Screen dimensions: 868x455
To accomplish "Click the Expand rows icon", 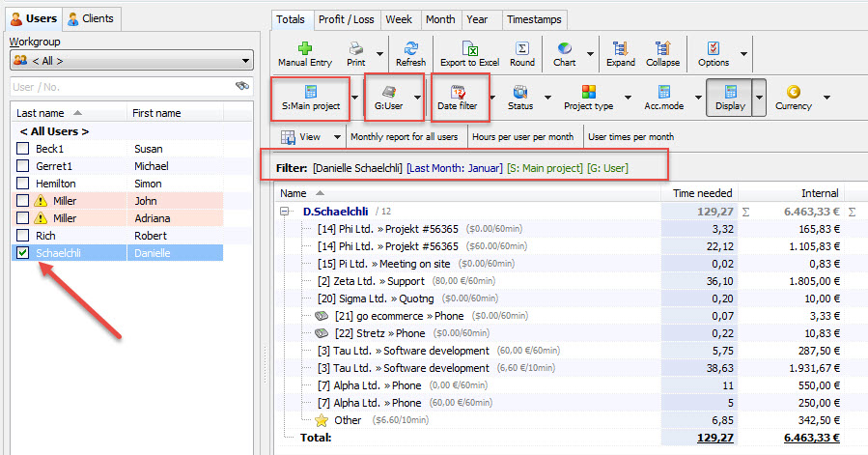I will point(620,49).
